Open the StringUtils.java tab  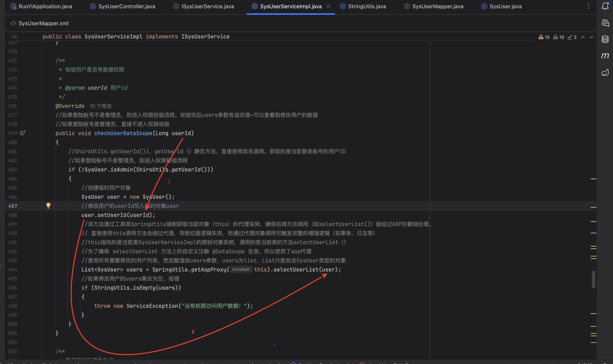tap(367, 6)
